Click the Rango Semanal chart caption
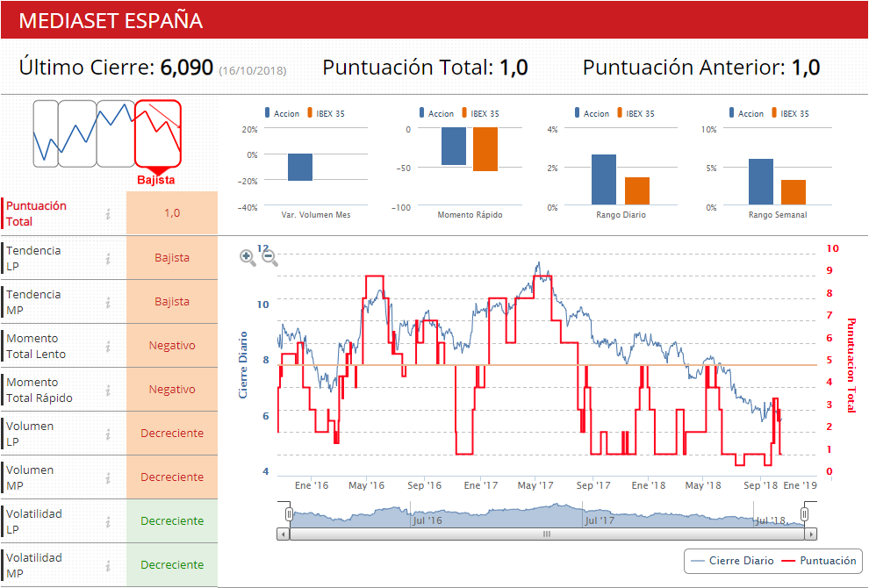 778,214
